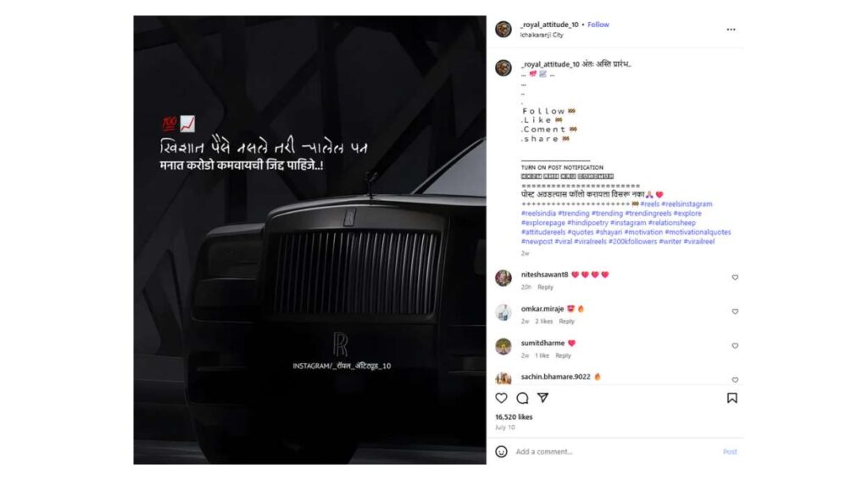Like sachin.bhamare.9022's comment
Image resolution: width=868 pixels, height=486 pixels.
pos(735,380)
